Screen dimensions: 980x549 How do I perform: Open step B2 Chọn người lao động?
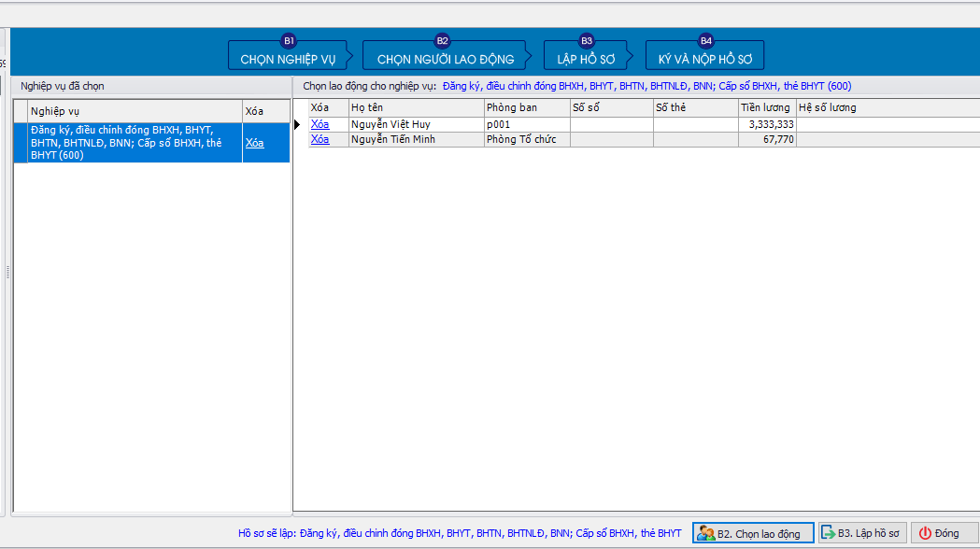[445, 55]
